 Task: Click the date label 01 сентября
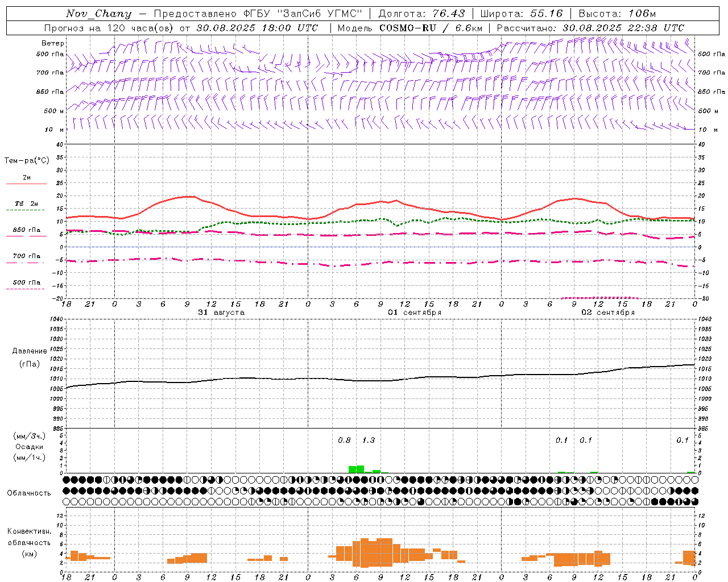click(x=415, y=313)
